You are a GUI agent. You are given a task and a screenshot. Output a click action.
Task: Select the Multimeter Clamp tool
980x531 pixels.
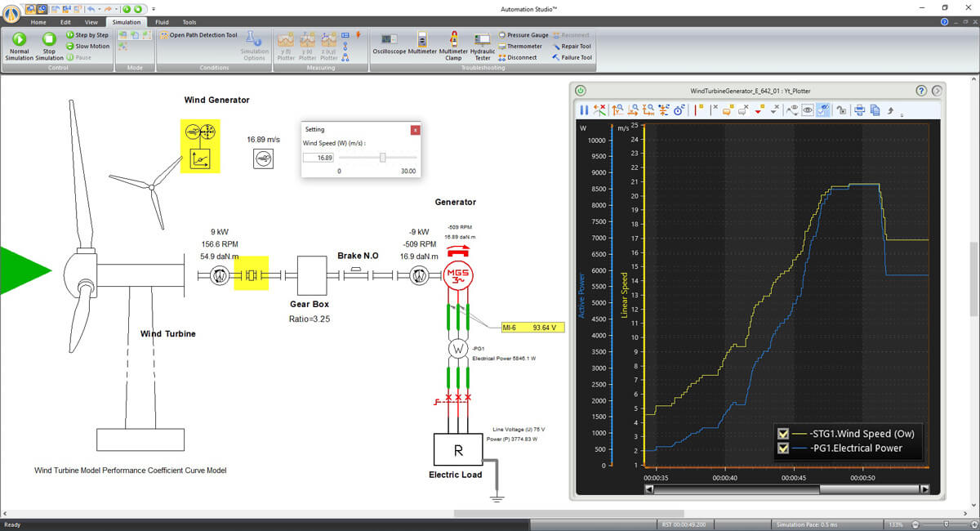point(453,47)
